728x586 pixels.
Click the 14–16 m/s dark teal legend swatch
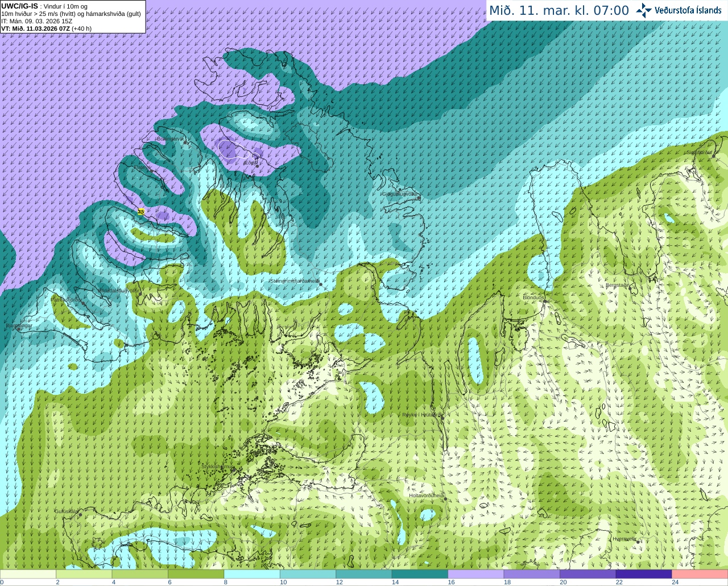[420, 574]
